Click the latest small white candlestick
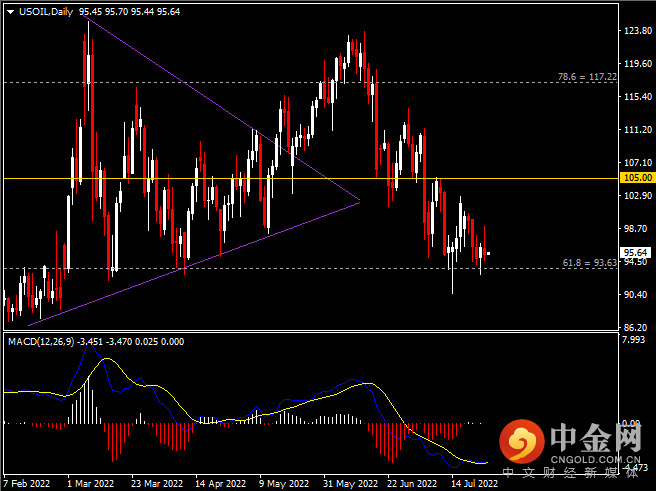 coord(488,253)
